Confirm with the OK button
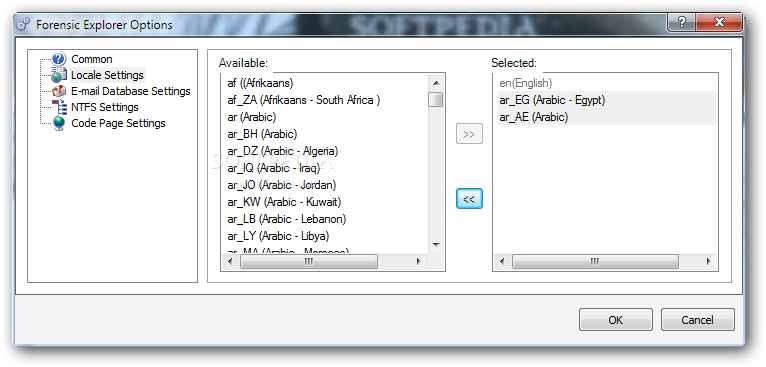The image size is (766, 367). [616, 320]
